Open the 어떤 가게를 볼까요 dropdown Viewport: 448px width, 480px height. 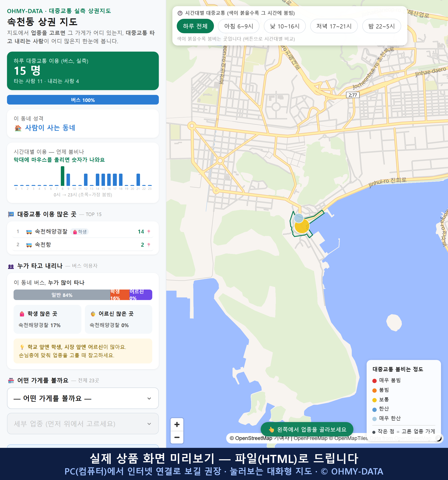click(x=83, y=398)
